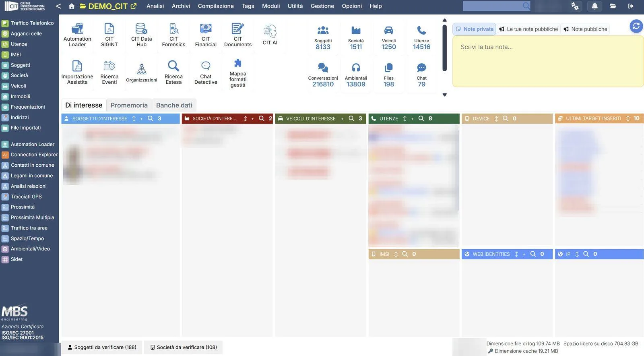Open CIT Financial module
Image resolution: width=644 pixels, height=356 pixels.
206,35
